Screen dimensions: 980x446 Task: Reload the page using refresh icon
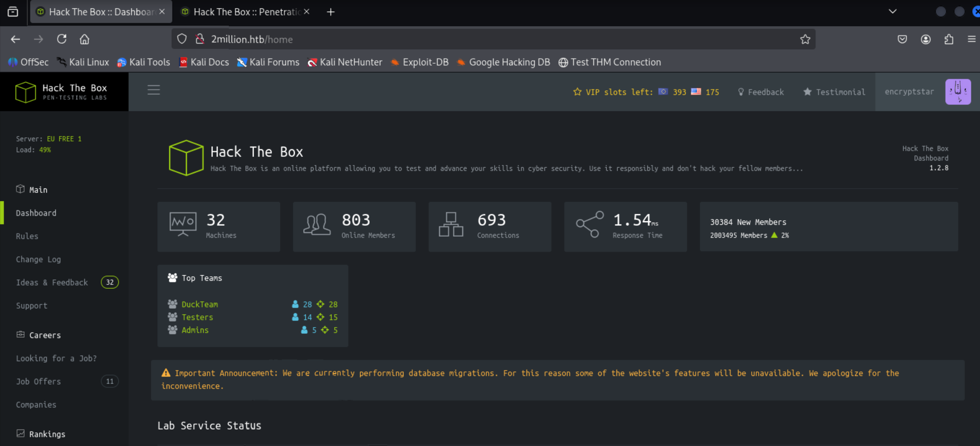(62, 39)
